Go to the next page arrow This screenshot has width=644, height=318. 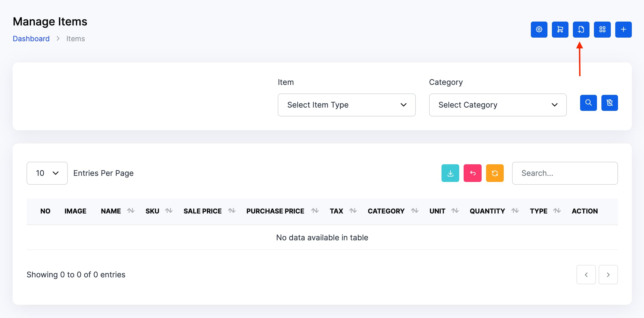[608, 275]
